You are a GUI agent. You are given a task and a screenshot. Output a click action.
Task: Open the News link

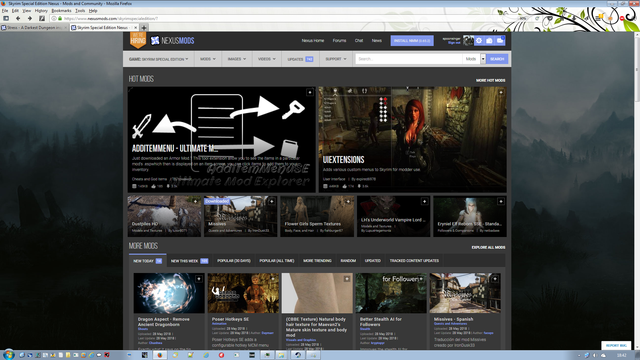pyautogui.click(x=376, y=41)
